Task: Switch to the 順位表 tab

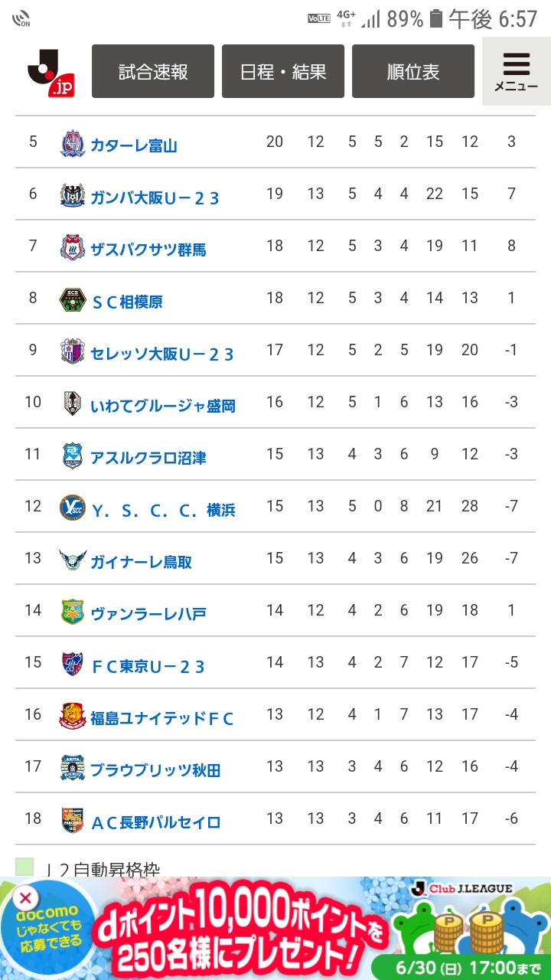Action: click(413, 71)
